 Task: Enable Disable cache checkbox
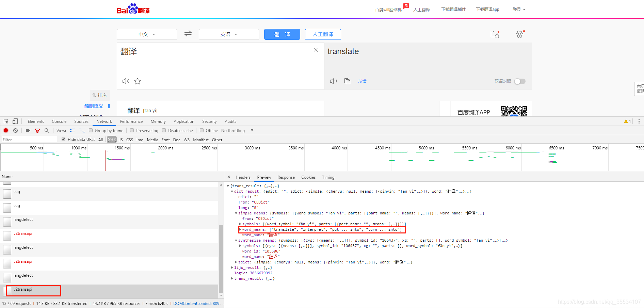tap(164, 130)
